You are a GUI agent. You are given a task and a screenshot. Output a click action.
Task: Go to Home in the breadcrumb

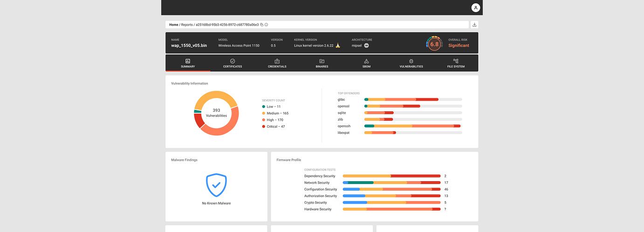173,25
